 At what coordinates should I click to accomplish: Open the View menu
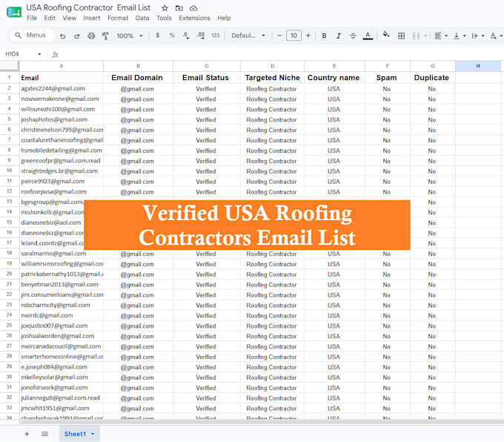[x=70, y=18]
